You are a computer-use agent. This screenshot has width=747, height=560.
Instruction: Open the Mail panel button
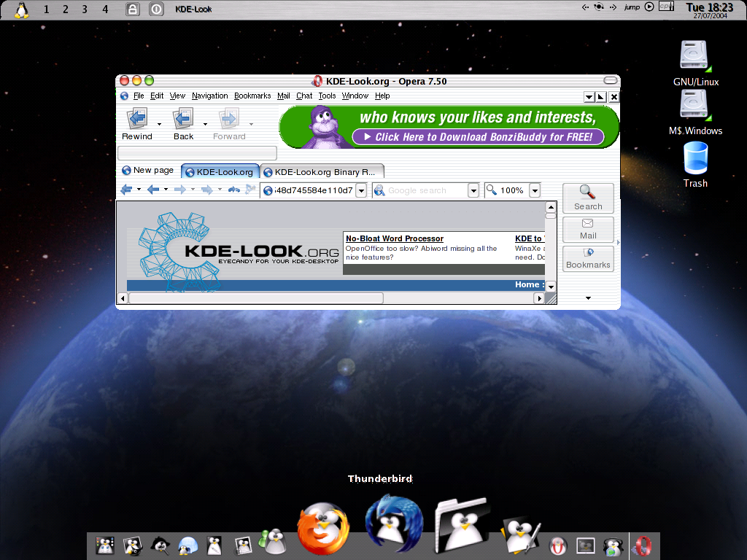pyautogui.click(x=588, y=229)
